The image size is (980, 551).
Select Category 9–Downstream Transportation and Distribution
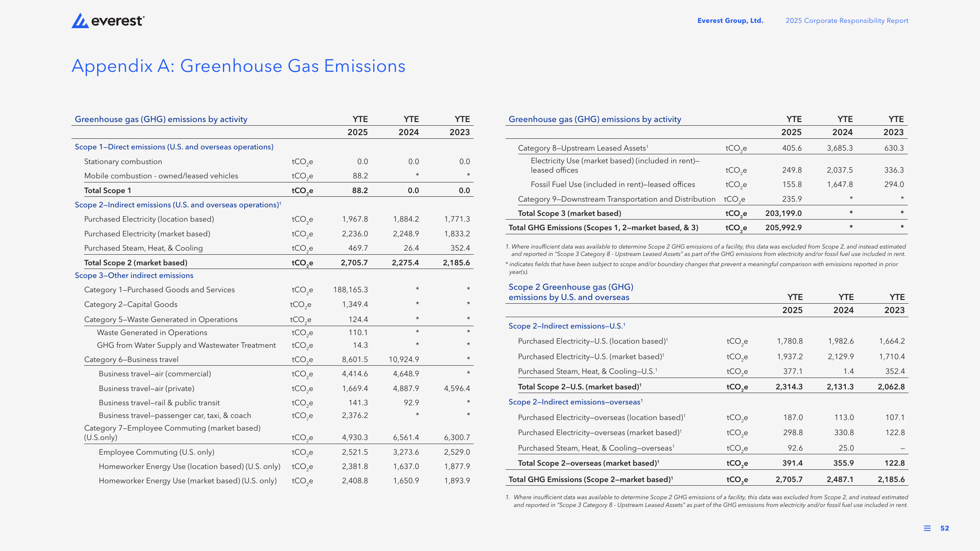pos(617,199)
